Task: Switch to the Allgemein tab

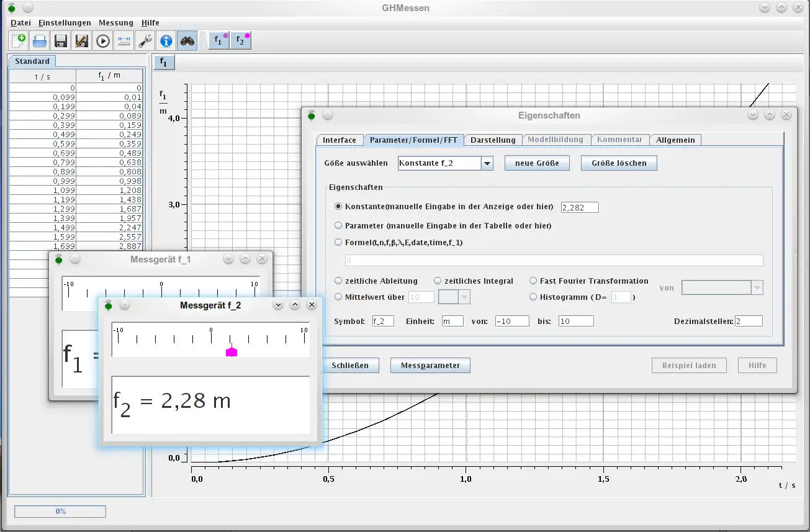Action: pos(675,140)
